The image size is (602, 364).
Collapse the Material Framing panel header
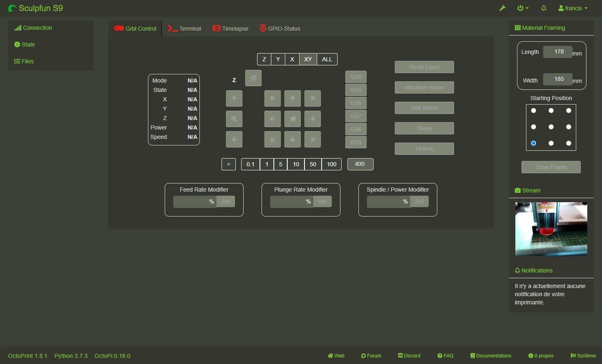click(x=540, y=28)
